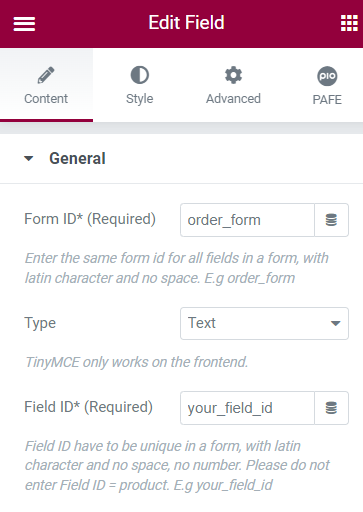Image resolution: width=363 pixels, height=512 pixels.
Task: Collapse the General section arrow
Action: click(x=29, y=158)
